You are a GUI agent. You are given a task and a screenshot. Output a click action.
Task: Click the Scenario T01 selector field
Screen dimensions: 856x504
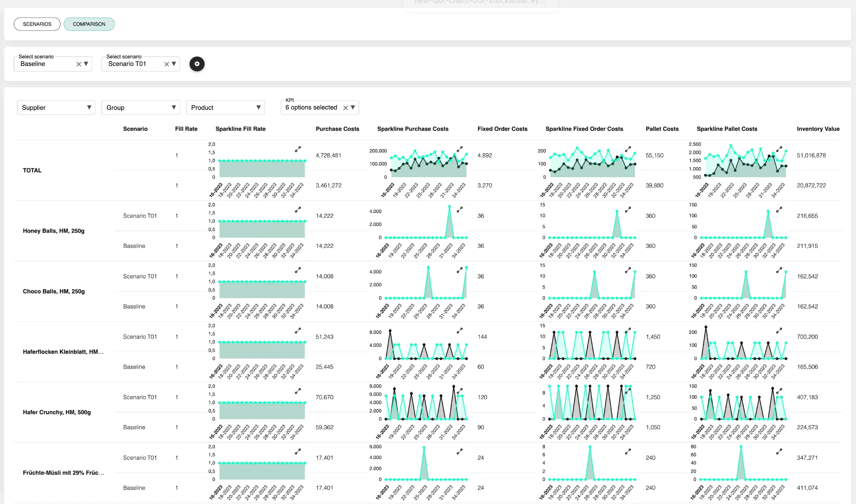click(134, 64)
